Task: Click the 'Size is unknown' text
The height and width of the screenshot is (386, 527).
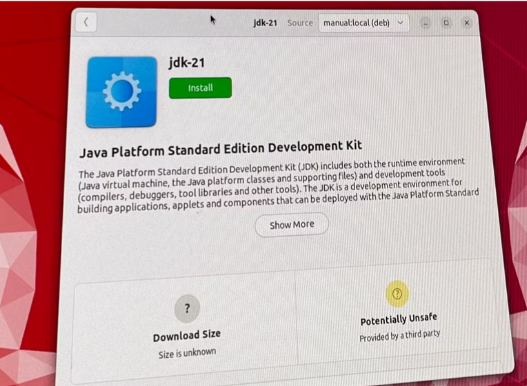Action: pos(187,353)
